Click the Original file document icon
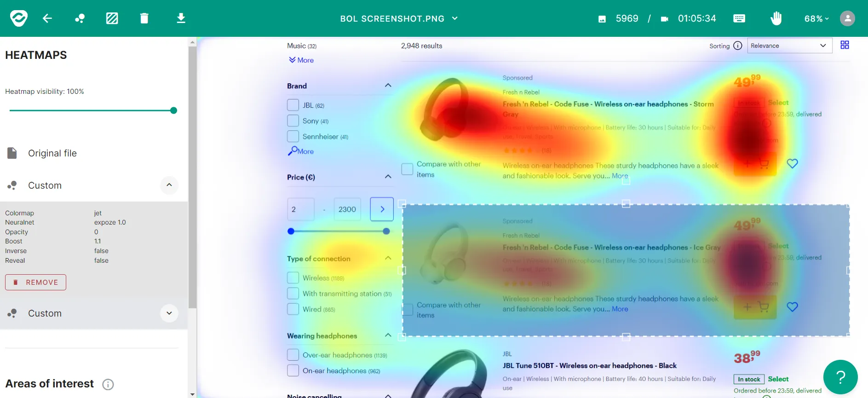This screenshot has width=868, height=398. 12,153
